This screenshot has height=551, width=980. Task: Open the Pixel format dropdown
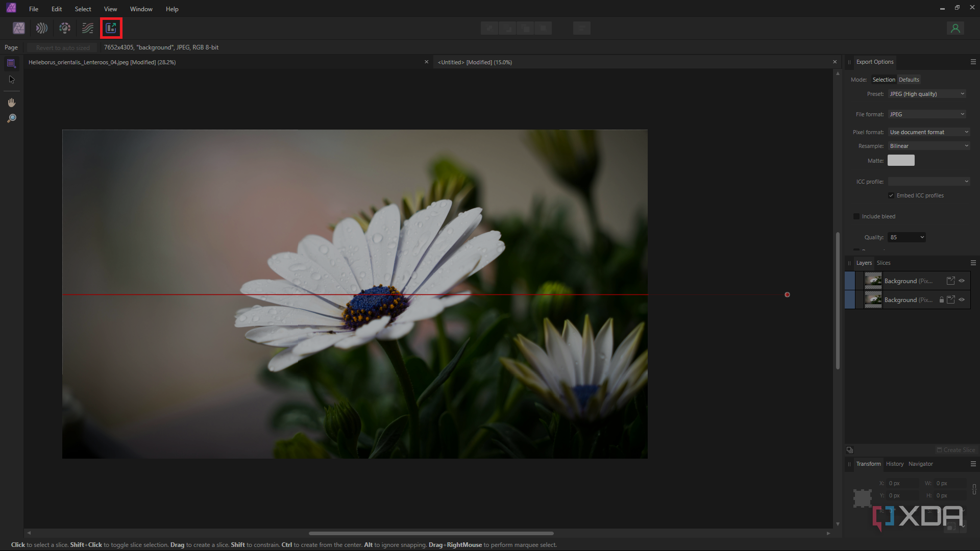(x=929, y=132)
